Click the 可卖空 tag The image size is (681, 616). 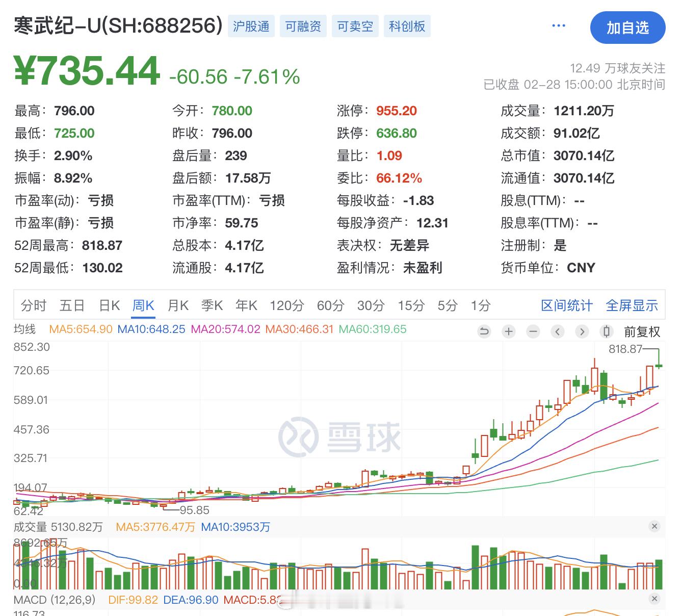pyautogui.click(x=355, y=26)
